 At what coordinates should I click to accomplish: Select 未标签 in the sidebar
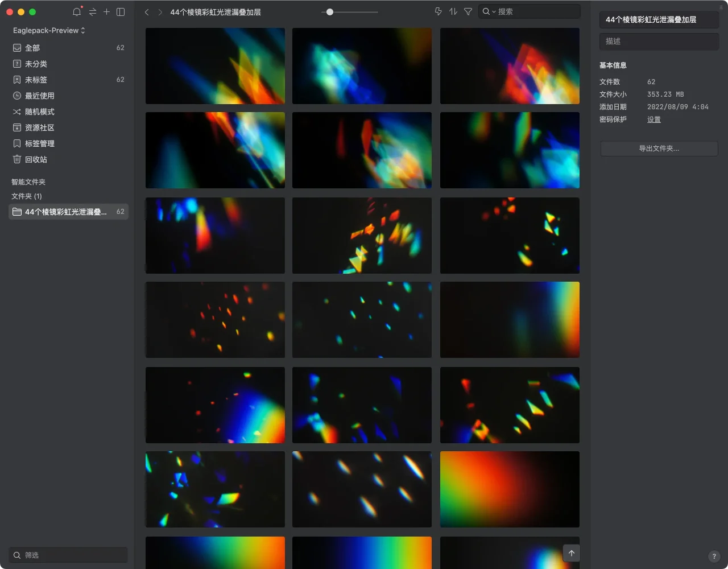(68, 80)
